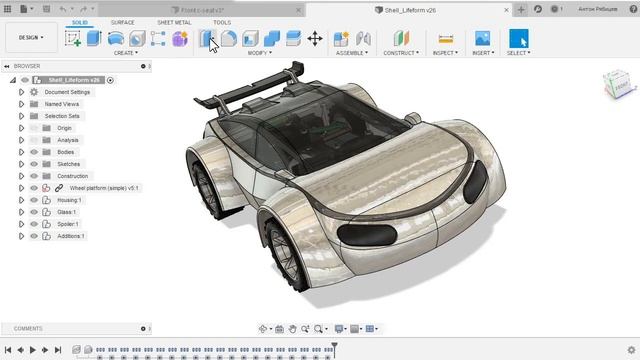
Task: Open the Look At camera tool
Action: [x=279, y=329]
